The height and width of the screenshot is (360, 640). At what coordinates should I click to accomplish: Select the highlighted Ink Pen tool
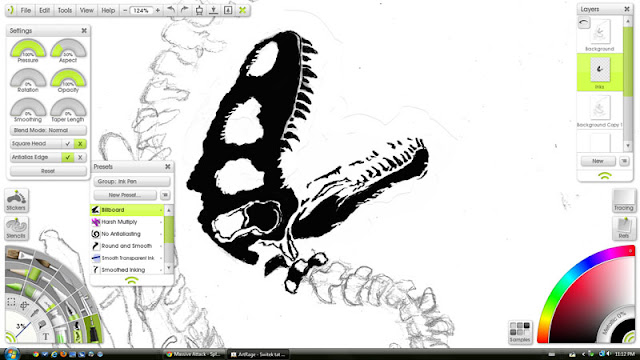[x=93, y=329]
